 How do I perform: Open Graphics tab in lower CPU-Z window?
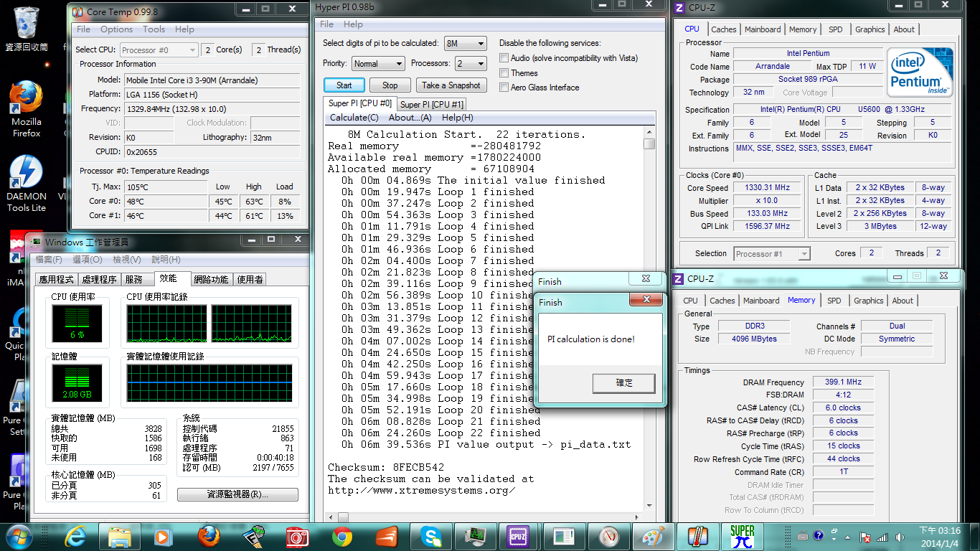(869, 301)
